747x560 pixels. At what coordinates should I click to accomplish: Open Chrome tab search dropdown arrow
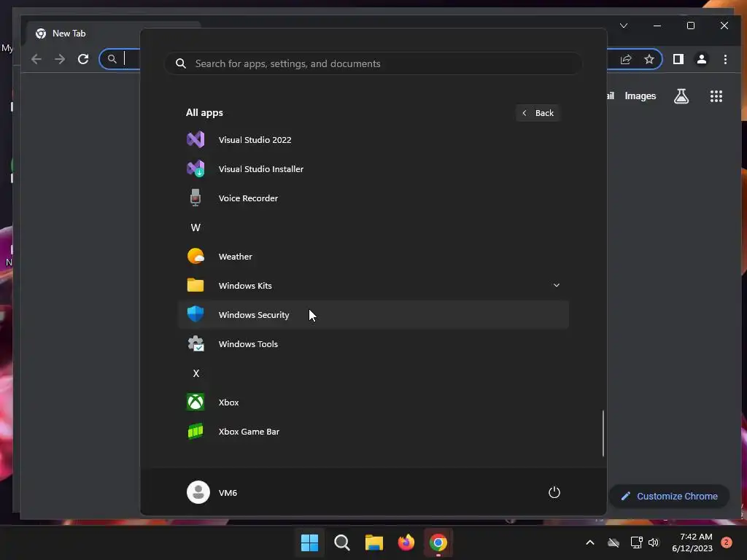(x=624, y=26)
